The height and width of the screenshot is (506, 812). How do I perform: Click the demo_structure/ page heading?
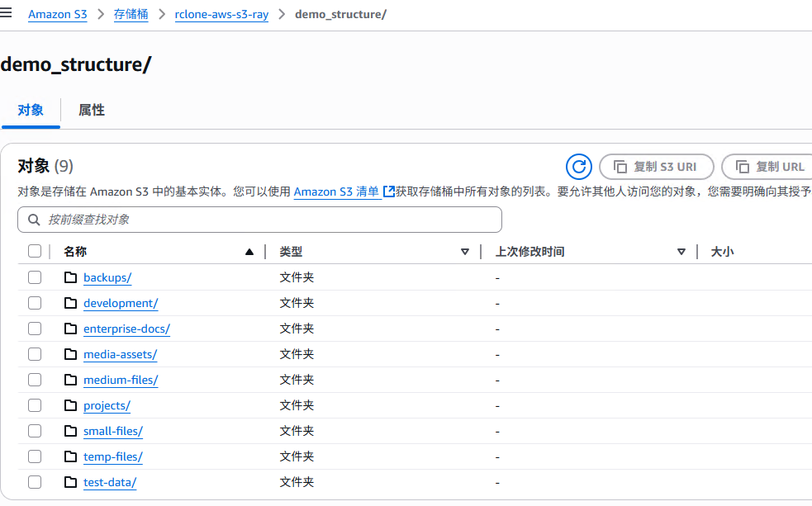pos(76,64)
